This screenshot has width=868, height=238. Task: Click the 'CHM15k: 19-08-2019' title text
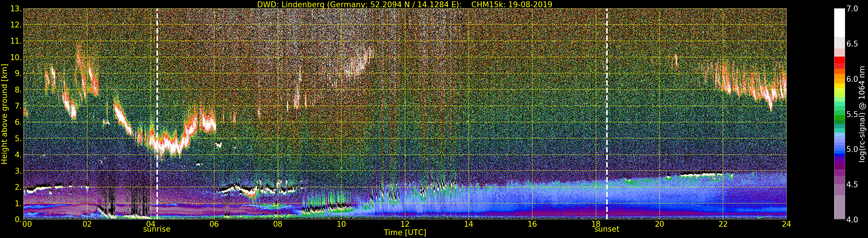512,4
